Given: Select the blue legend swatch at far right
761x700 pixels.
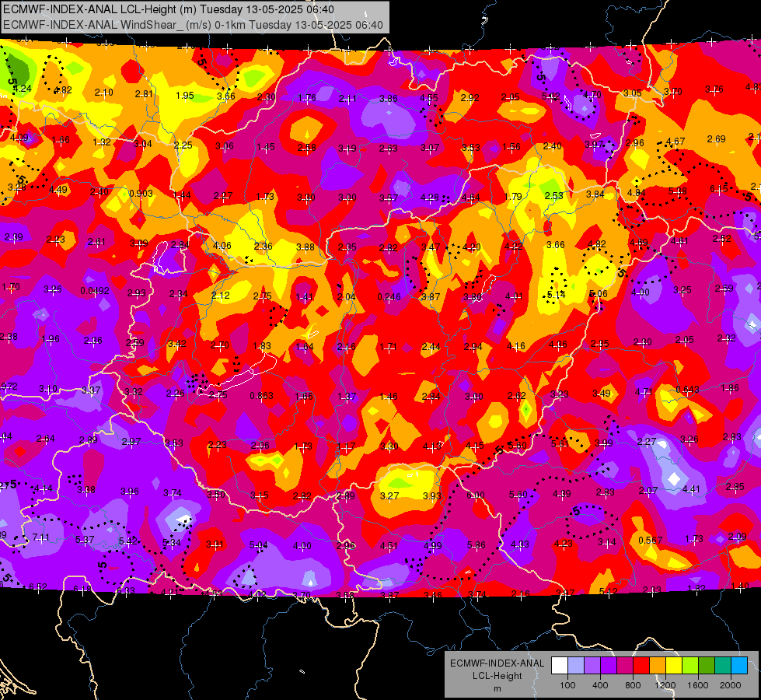Looking at the screenshot, I should coord(739,665).
